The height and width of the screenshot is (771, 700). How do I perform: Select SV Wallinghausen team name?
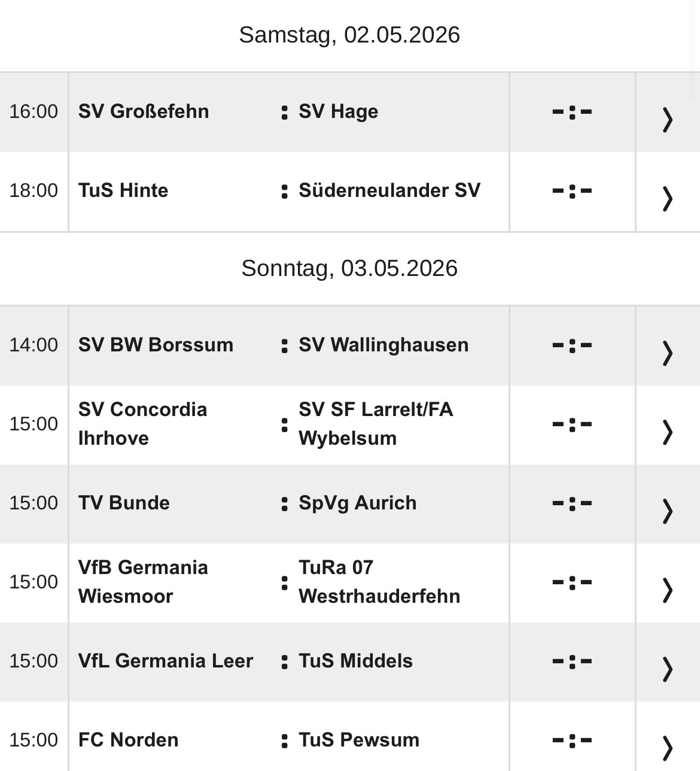tap(384, 345)
